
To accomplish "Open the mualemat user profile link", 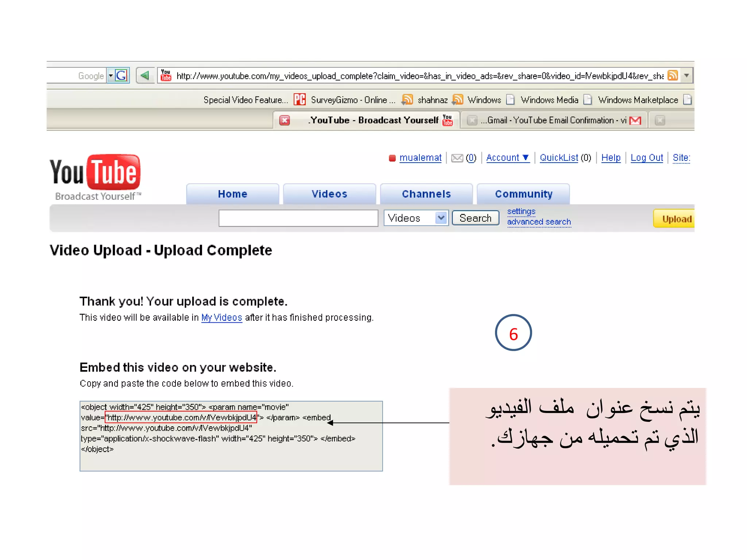I will point(420,157).
